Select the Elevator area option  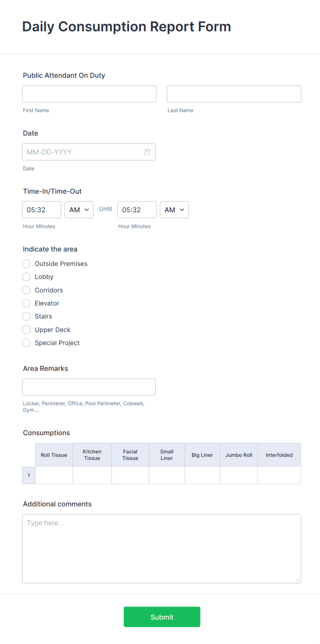click(x=26, y=303)
